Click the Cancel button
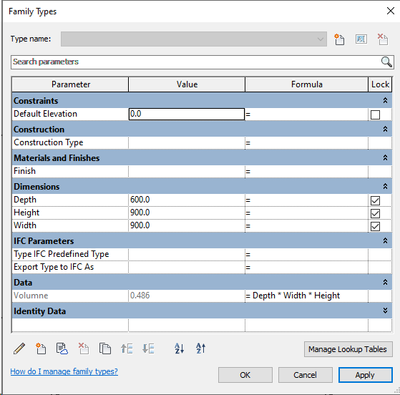 305,375
